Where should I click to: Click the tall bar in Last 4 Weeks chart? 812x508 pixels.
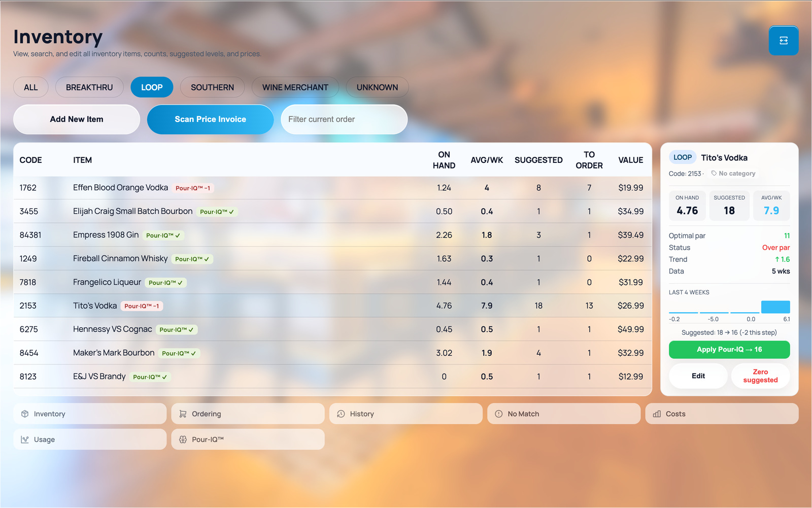(x=775, y=307)
